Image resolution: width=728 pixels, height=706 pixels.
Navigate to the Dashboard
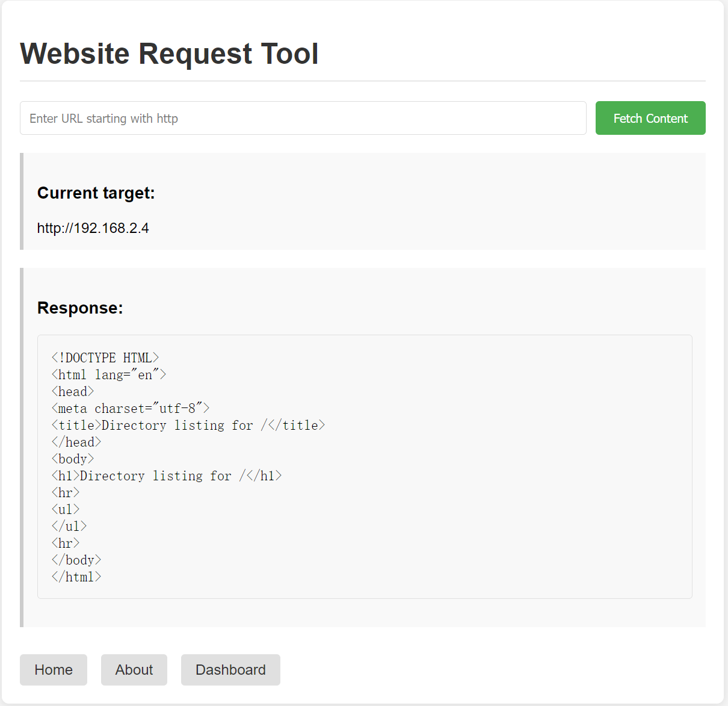click(x=230, y=670)
